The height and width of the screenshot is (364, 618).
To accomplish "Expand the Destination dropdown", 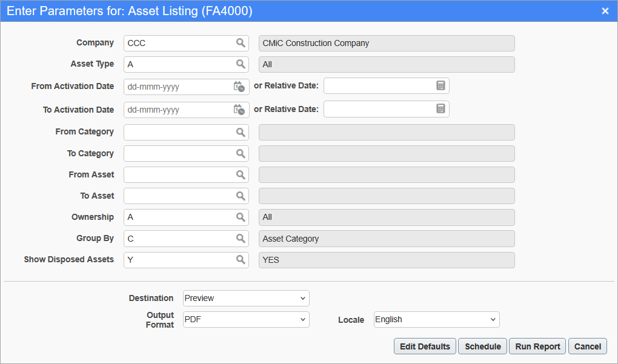I will [246, 298].
